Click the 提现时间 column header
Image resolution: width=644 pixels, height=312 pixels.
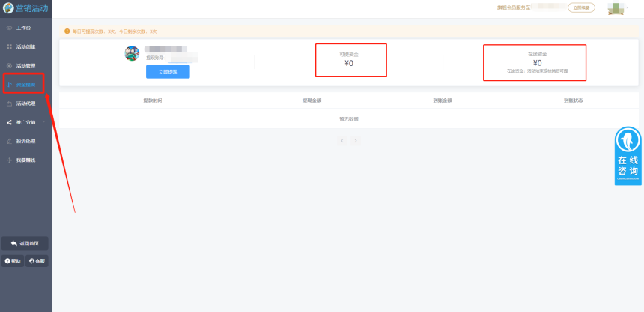click(153, 100)
